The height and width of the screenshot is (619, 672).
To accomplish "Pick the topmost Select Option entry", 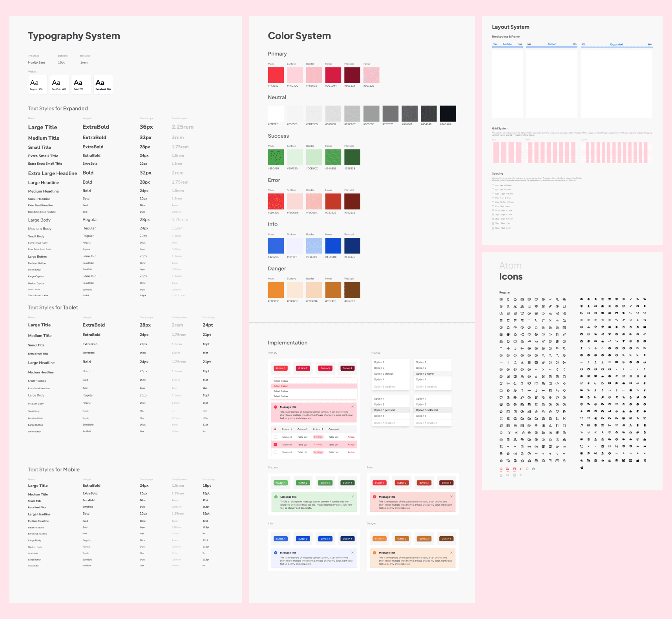I will (x=314, y=381).
